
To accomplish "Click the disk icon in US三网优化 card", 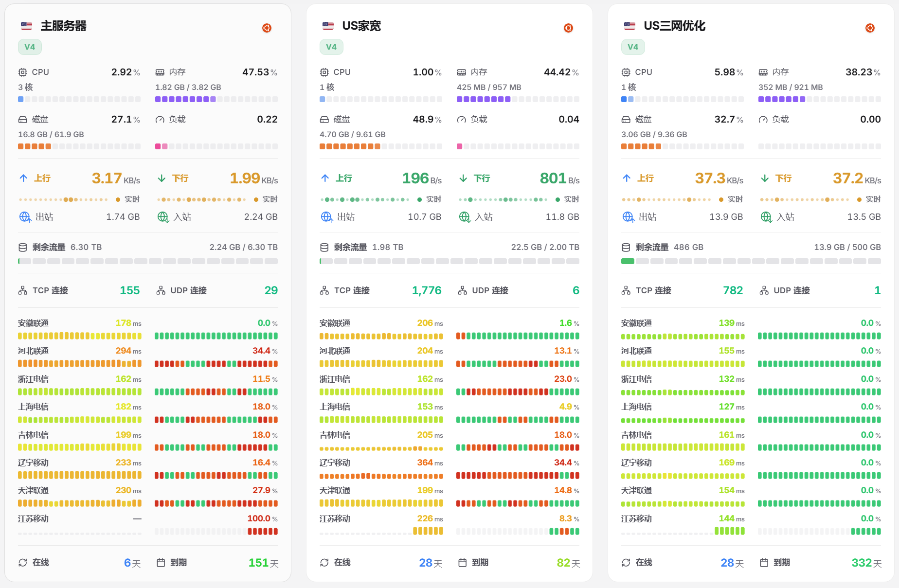I will (x=626, y=119).
